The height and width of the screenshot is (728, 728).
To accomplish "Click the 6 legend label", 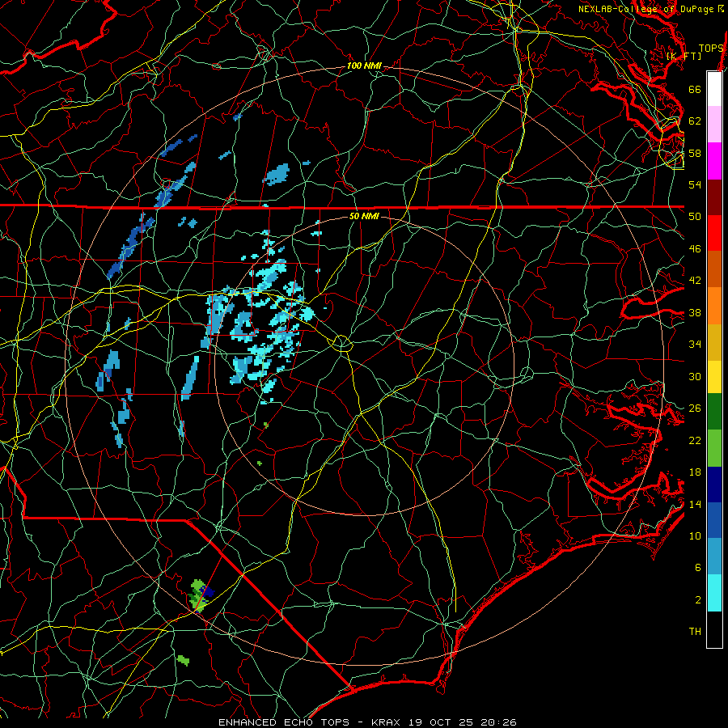I will tap(698, 568).
